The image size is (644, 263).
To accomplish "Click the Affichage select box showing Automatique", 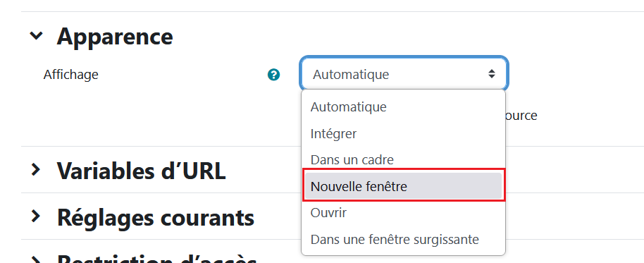I will pos(404,74).
